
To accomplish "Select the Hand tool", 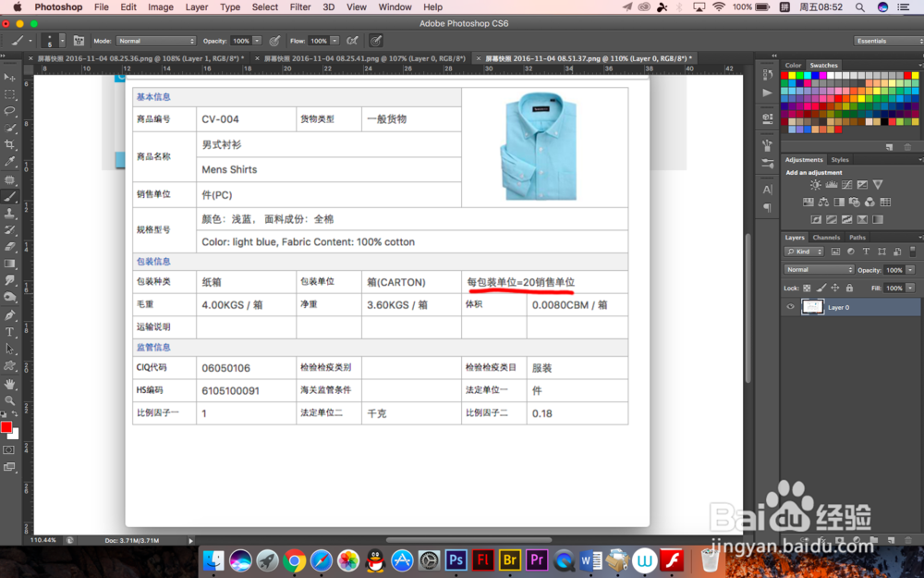I will tap(9, 385).
